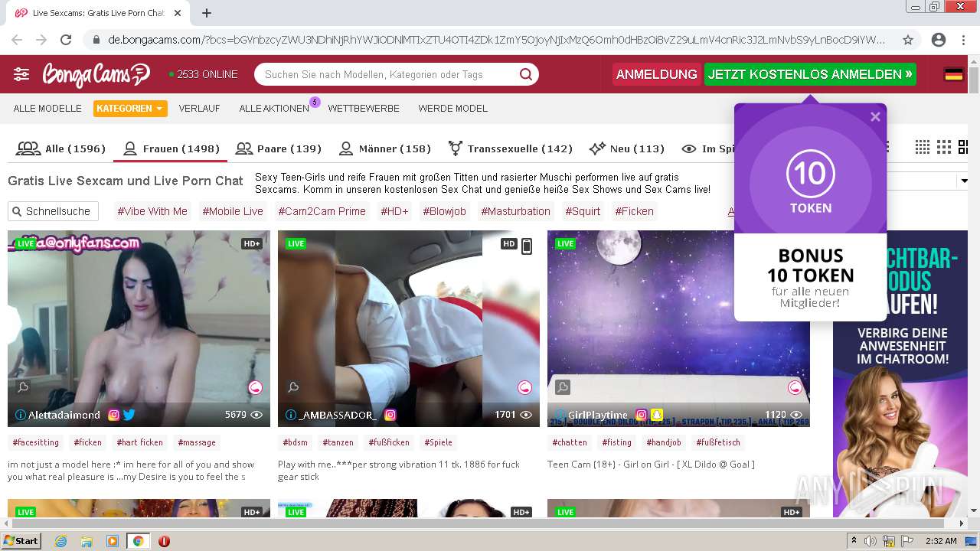980x551 pixels.
Task: Show hidden system tray icons arrow
Action: 854,541
